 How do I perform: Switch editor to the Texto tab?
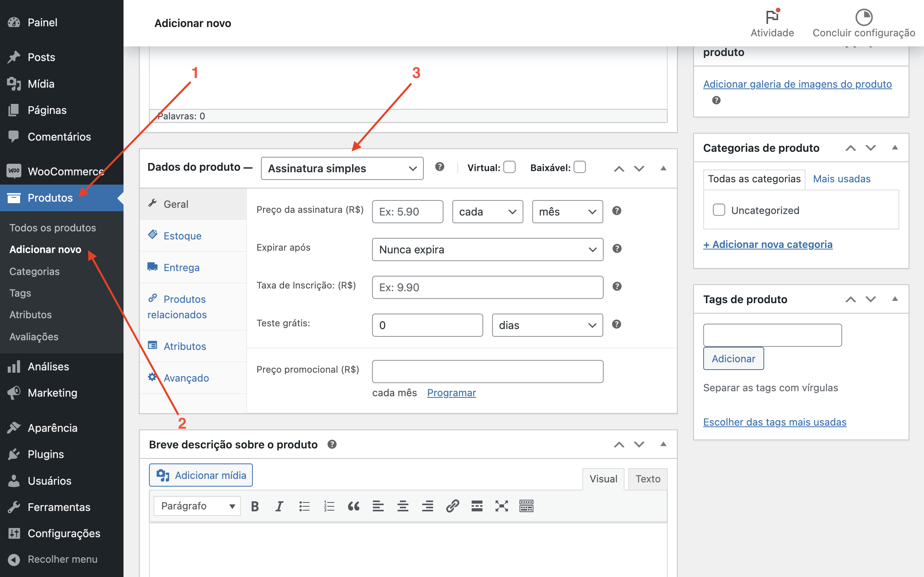point(648,479)
